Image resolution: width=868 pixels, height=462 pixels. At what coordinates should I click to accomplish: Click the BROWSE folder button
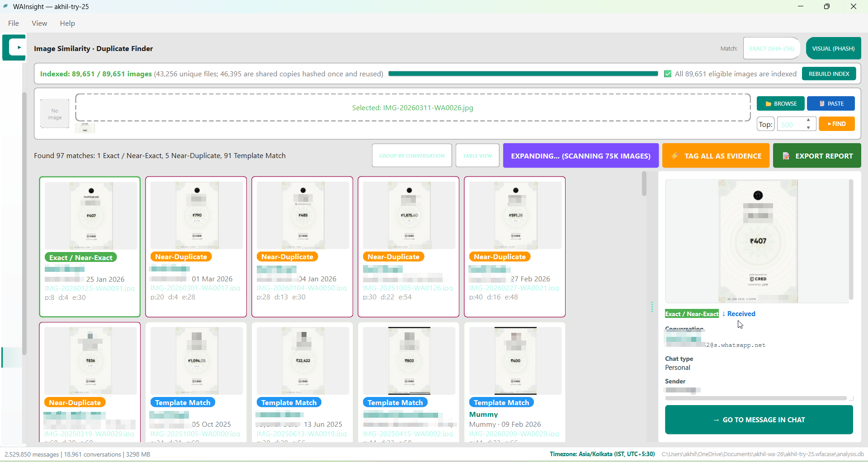tap(780, 103)
